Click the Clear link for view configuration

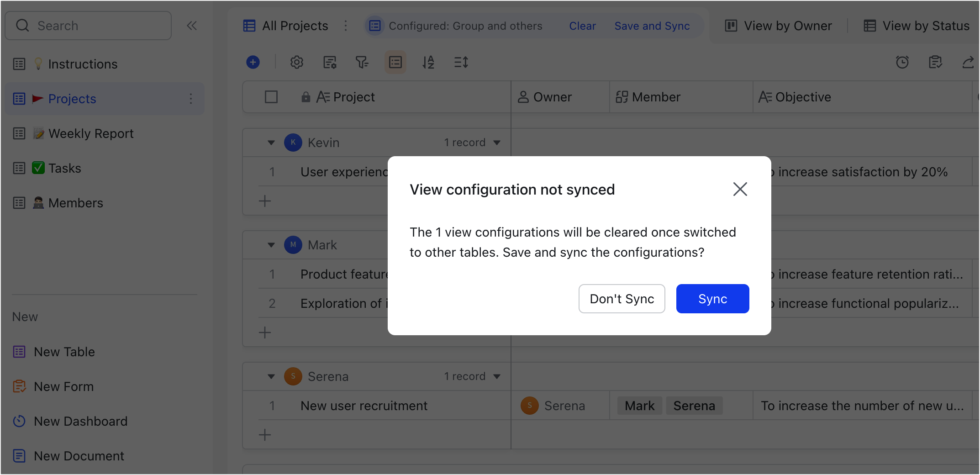(582, 26)
